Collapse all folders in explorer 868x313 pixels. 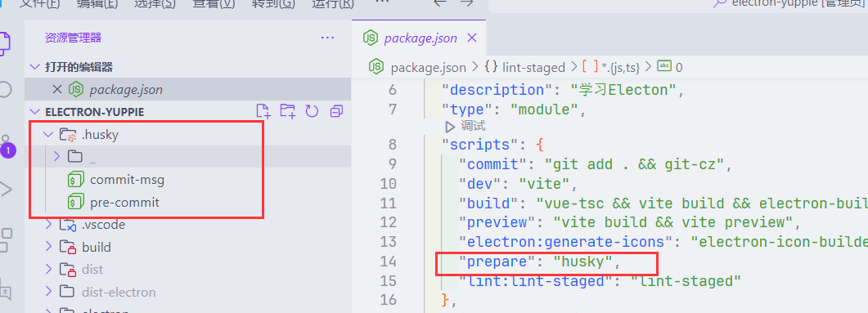(x=336, y=112)
